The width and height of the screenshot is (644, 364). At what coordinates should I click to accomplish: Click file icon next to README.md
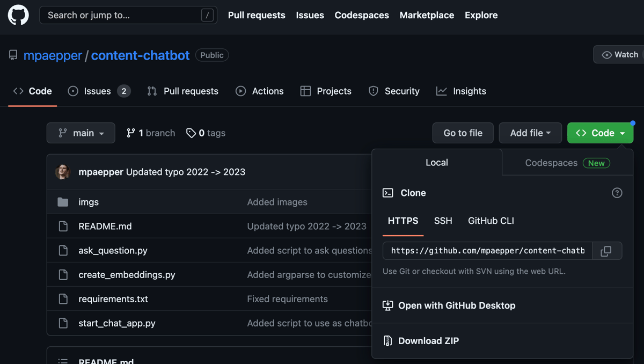pos(63,226)
